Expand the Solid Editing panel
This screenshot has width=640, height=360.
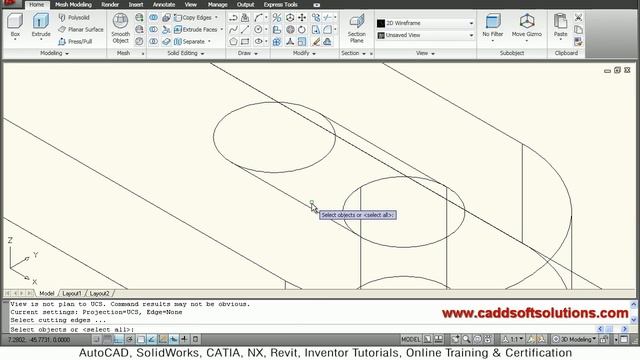[x=186, y=53]
